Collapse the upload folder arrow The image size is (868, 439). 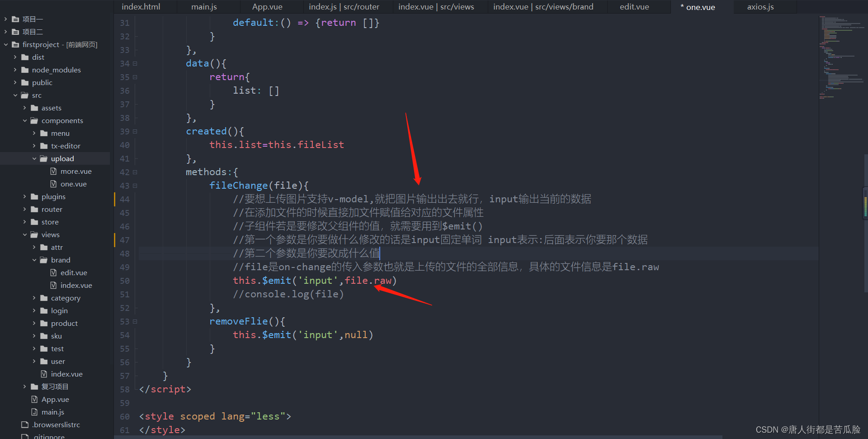(x=34, y=158)
